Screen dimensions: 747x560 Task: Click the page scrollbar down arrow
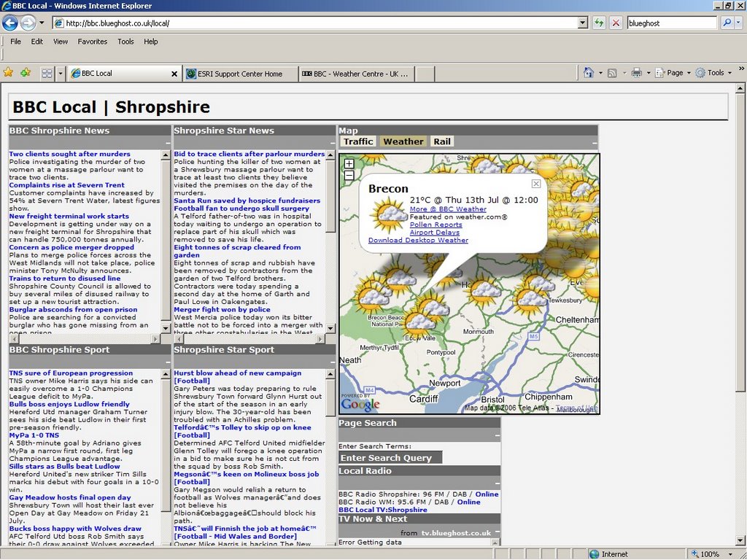[740, 540]
